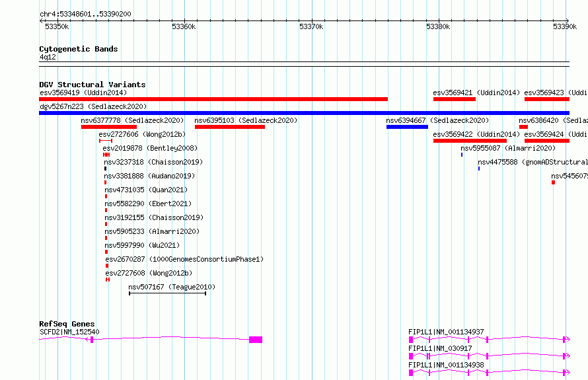Click the chr4:53348601..53390200 coordinates text
This screenshot has height=380, width=588.
click(85, 15)
